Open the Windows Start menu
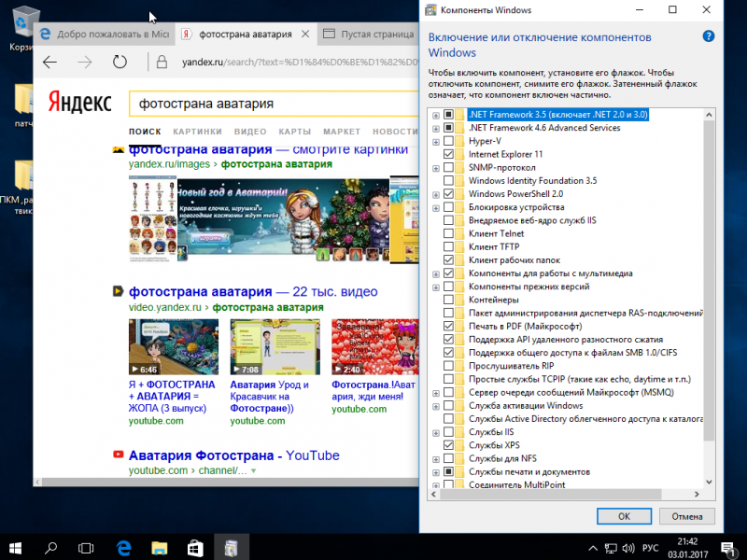The width and height of the screenshot is (747, 560). pos(15,548)
